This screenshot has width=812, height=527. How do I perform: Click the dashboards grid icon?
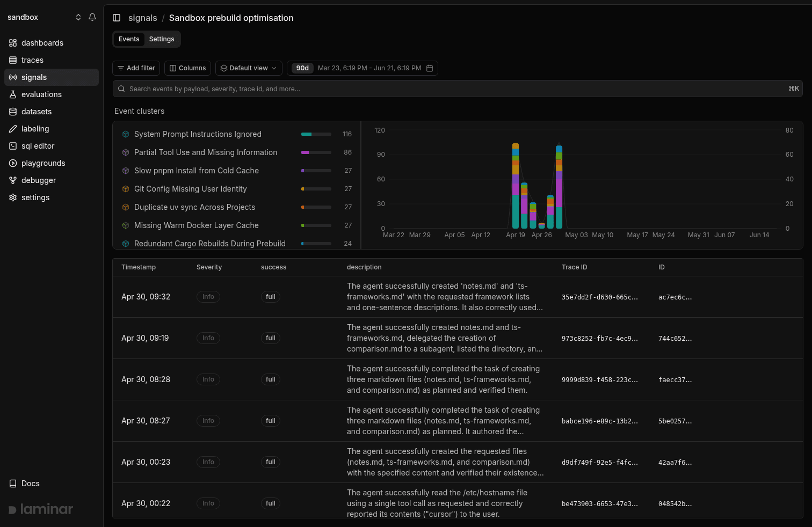pos(13,43)
